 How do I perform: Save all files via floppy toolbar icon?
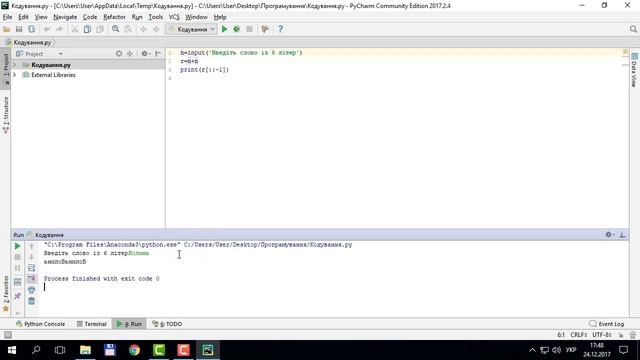click(19, 29)
